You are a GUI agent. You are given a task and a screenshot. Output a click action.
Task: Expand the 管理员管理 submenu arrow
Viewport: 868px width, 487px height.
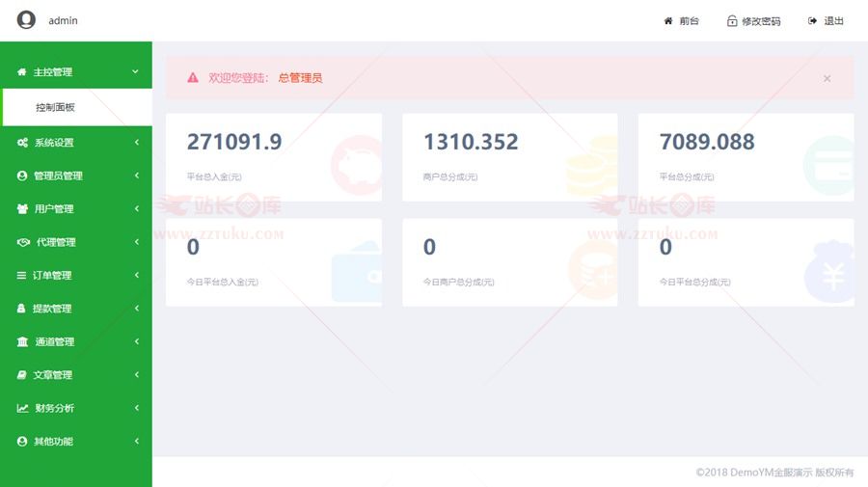(x=136, y=176)
